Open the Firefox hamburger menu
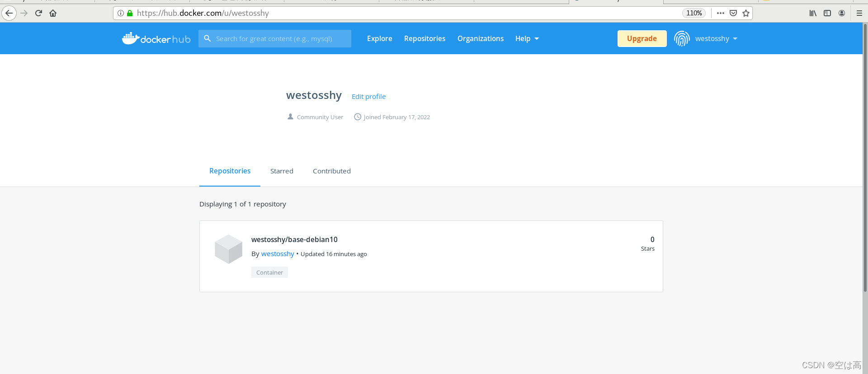Screen dimensions: 868x374 click(859, 13)
